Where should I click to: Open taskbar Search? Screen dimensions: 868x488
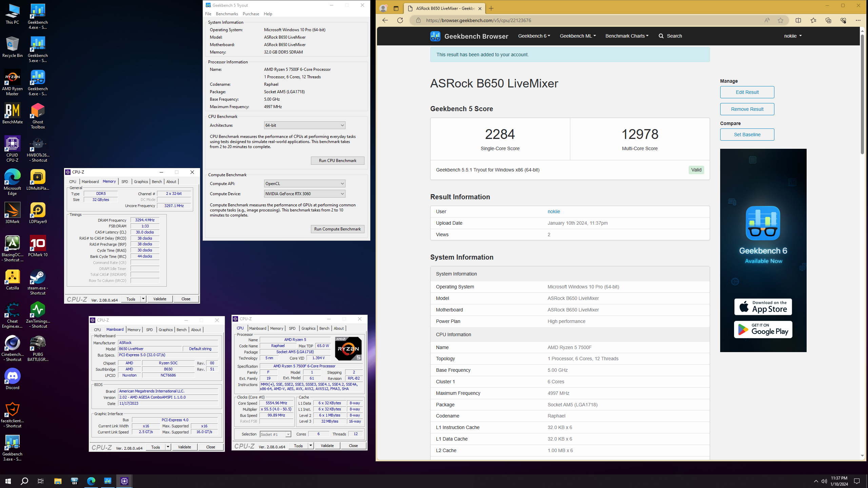tap(24, 481)
